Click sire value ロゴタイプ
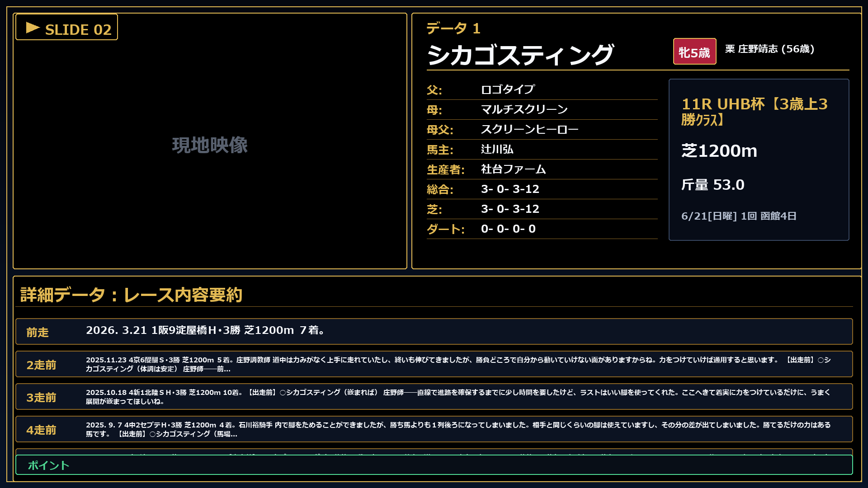The height and width of the screenshot is (488, 868). point(508,89)
